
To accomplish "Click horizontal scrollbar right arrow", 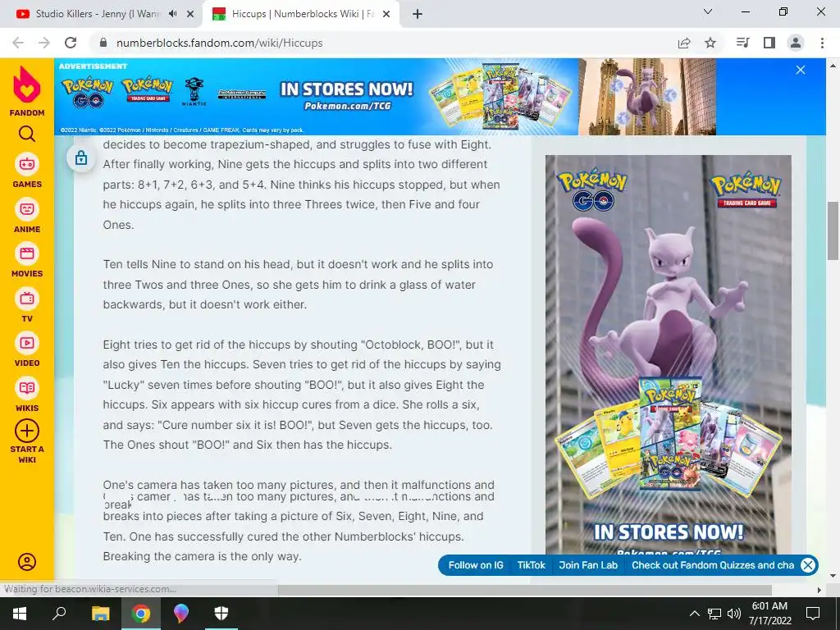I will (x=819, y=590).
